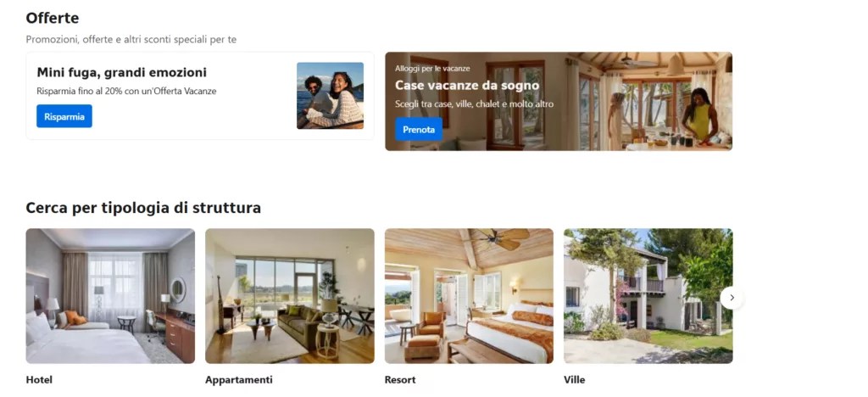Select the Resort label
This screenshot has width=868, height=397.
tap(400, 380)
